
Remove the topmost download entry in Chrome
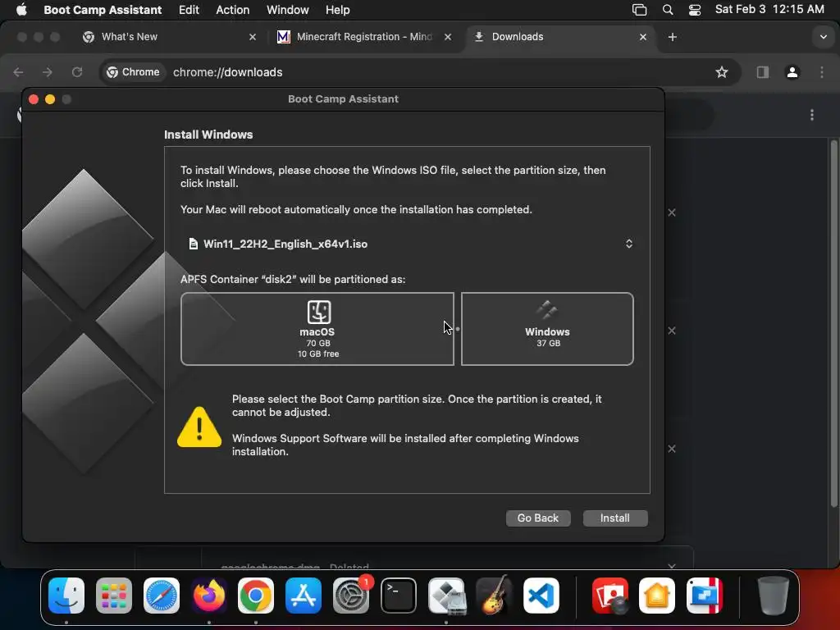pyautogui.click(x=672, y=212)
